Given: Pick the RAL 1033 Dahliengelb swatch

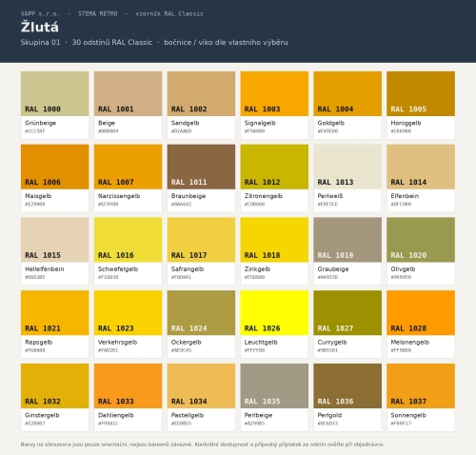Looking at the screenshot, I should (x=128, y=397).
